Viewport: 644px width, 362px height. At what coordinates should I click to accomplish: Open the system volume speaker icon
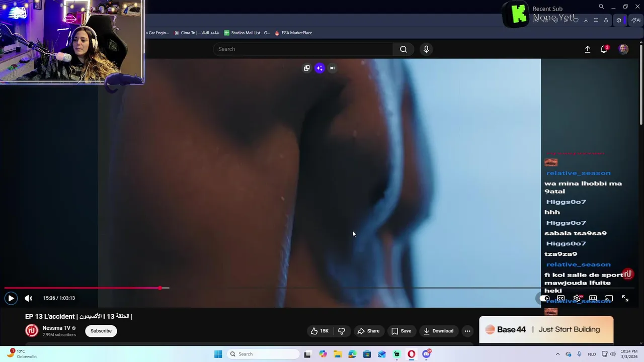(x=613, y=354)
